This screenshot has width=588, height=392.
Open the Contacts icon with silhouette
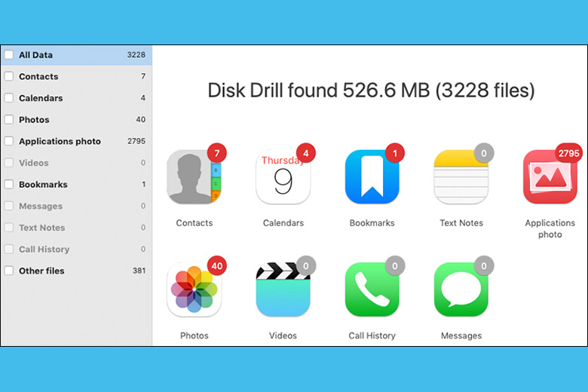pyautogui.click(x=194, y=177)
